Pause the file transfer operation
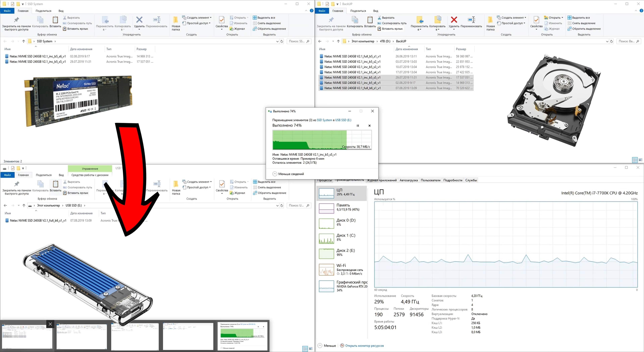This screenshot has height=352, width=644. [x=358, y=126]
